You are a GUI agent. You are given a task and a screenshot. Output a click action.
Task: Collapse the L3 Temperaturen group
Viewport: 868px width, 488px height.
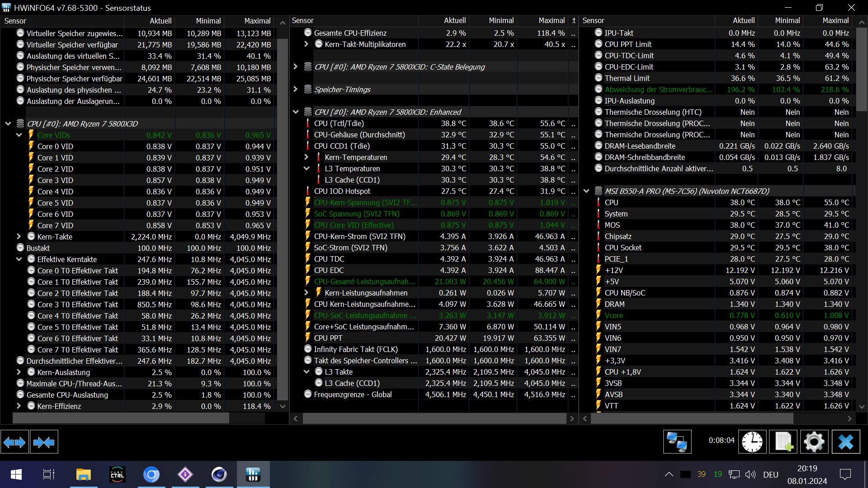tap(307, 169)
